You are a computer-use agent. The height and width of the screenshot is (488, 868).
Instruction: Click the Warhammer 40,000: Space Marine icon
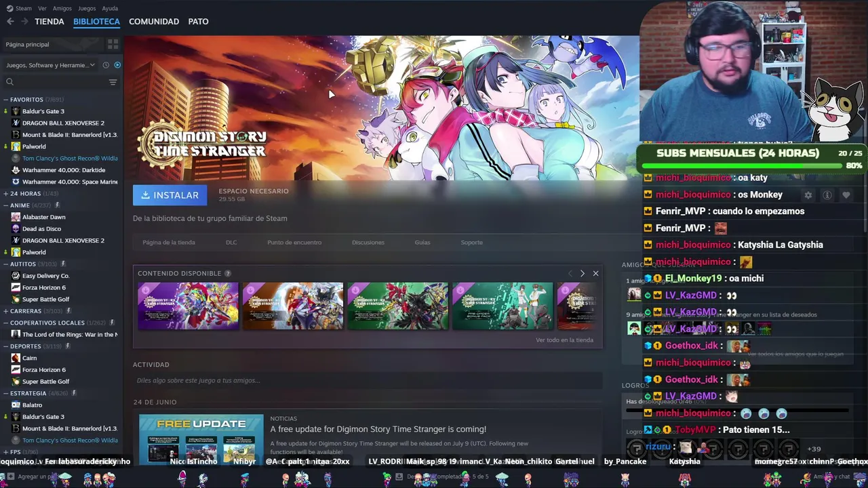pos(16,182)
